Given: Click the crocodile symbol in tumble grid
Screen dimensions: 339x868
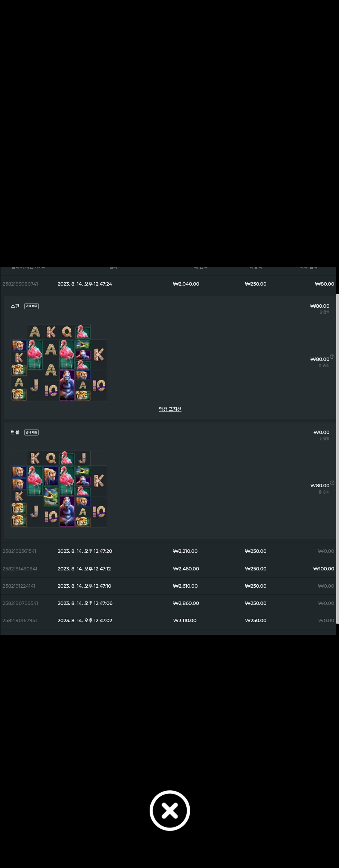Looking at the screenshot, I should [51, 496].
